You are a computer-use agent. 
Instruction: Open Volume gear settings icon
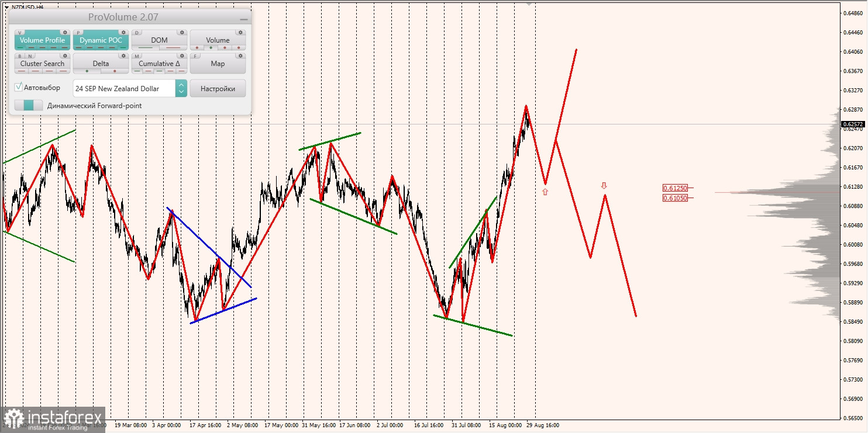pos(240,33)
